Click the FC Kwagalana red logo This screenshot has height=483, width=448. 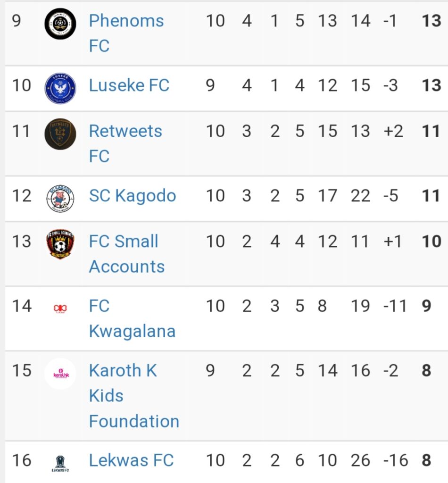[60, 308]
